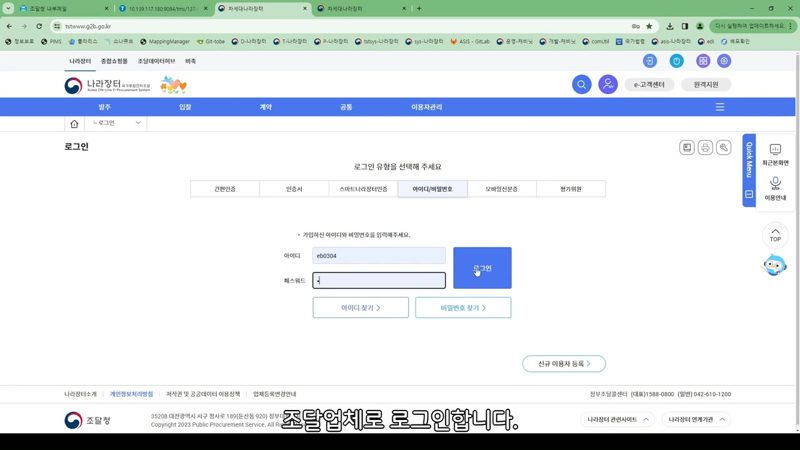Click the 조달청 footer logo
Screen dimensions: 800x450
(x=87, y=420)
